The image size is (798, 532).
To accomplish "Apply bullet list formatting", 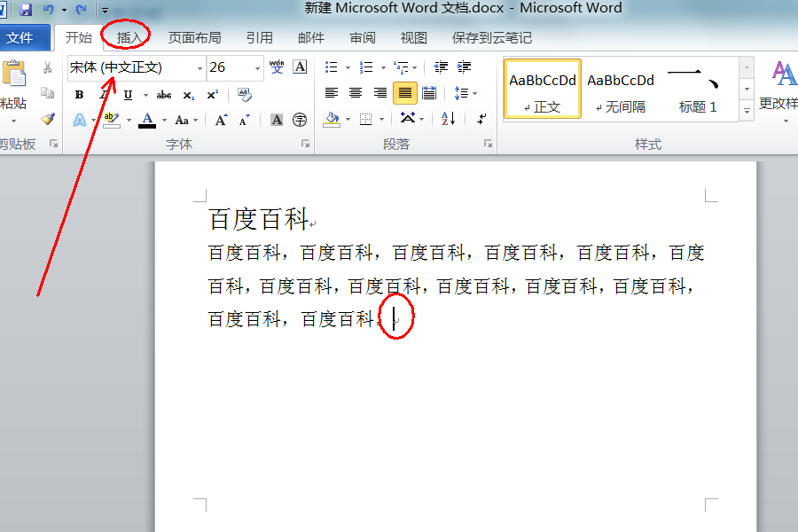I will point(332,67).
